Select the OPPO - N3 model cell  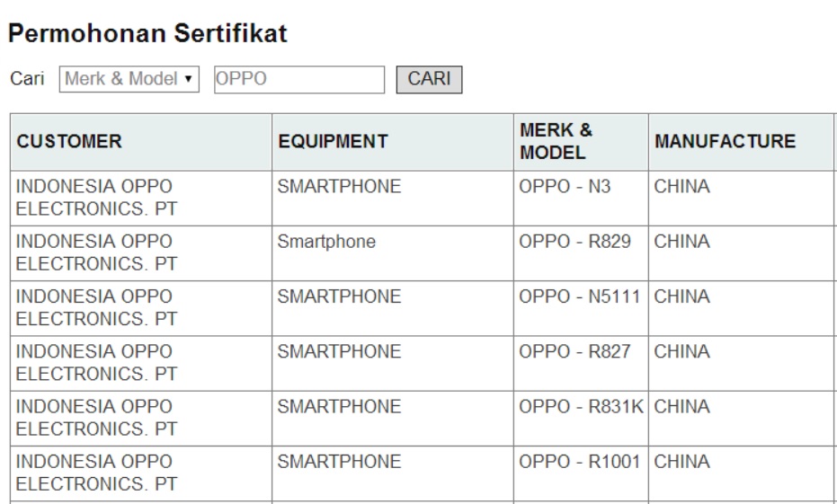(x=582, y=199)
